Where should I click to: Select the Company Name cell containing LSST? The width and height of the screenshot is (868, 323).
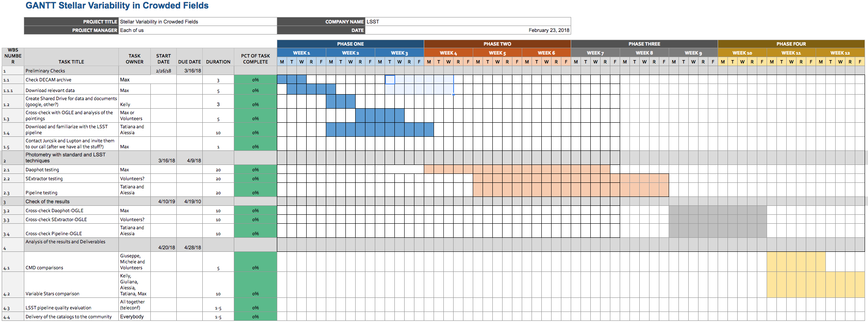[x=468, y=22]
